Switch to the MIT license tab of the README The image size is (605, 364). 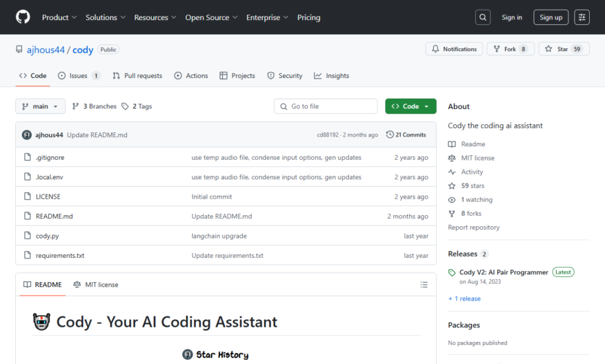point(96,285)
